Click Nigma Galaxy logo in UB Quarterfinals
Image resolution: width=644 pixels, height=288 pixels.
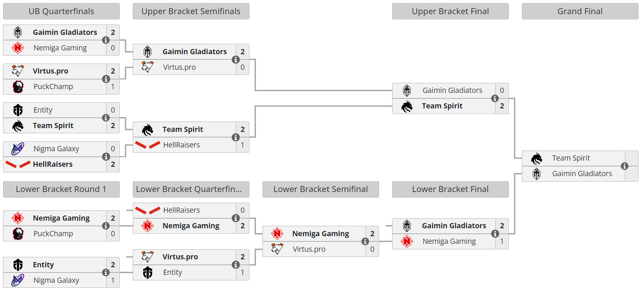pyautogui.click(x=18, y=149)
